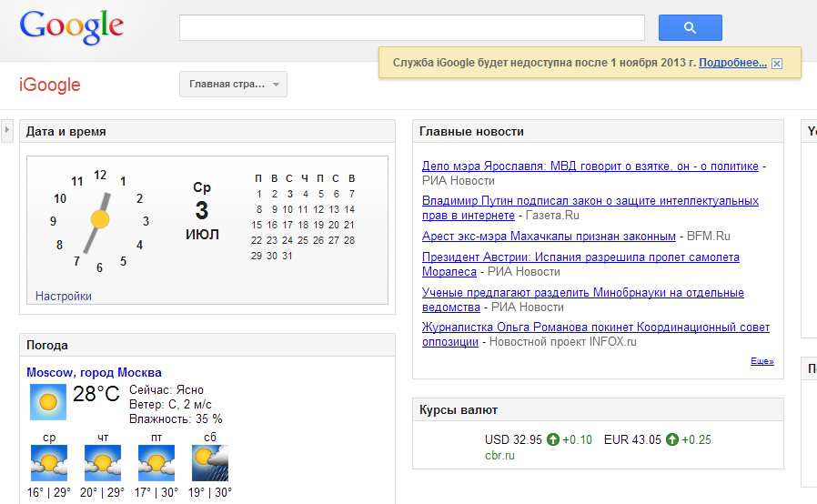Click the EUR green up-arrow icon
Viewport: 817px width, 504px height.
coord(672,440)
